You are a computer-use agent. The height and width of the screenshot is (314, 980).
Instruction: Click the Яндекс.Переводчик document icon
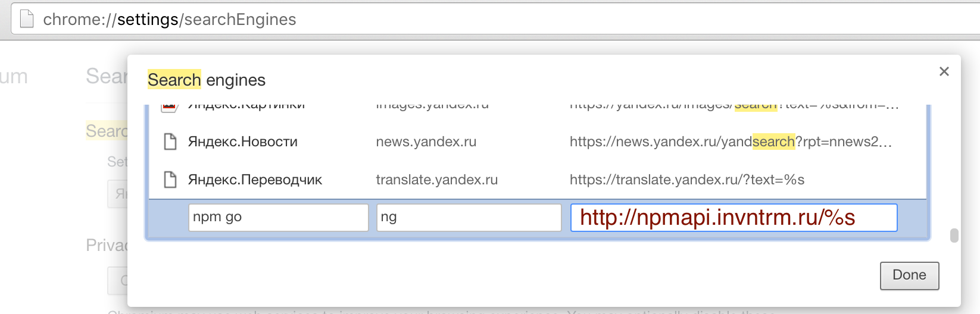pos(170,180)
